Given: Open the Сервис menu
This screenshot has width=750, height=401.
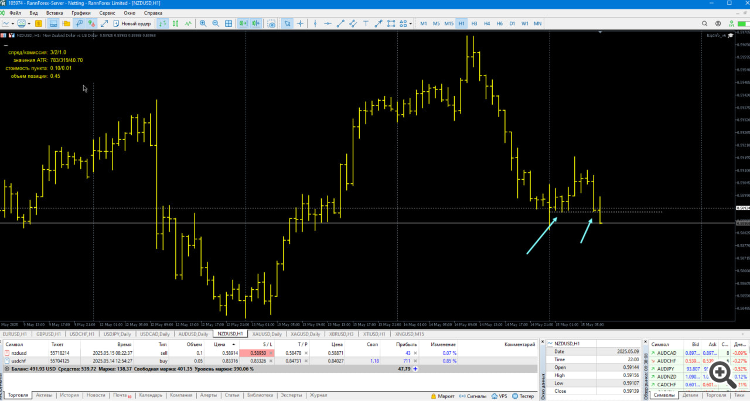Looking at the screenshot, I should point(107,13).
